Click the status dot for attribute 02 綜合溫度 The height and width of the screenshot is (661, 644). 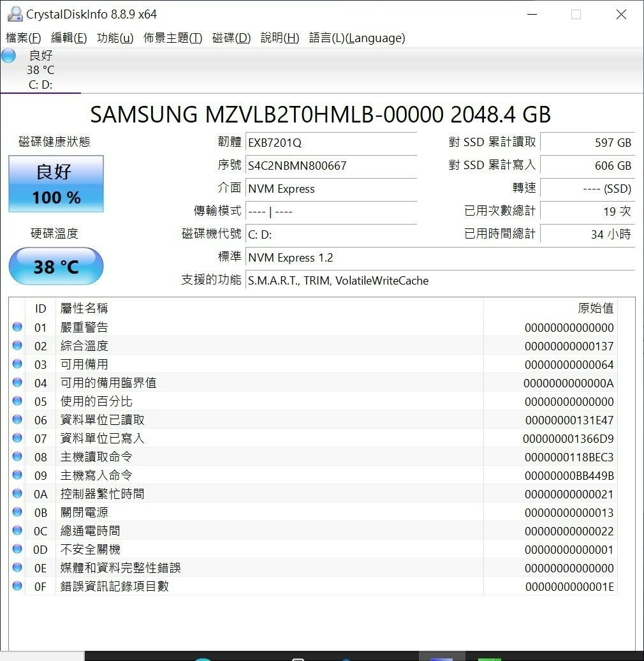pyautogui.click(x=17, y=345)
